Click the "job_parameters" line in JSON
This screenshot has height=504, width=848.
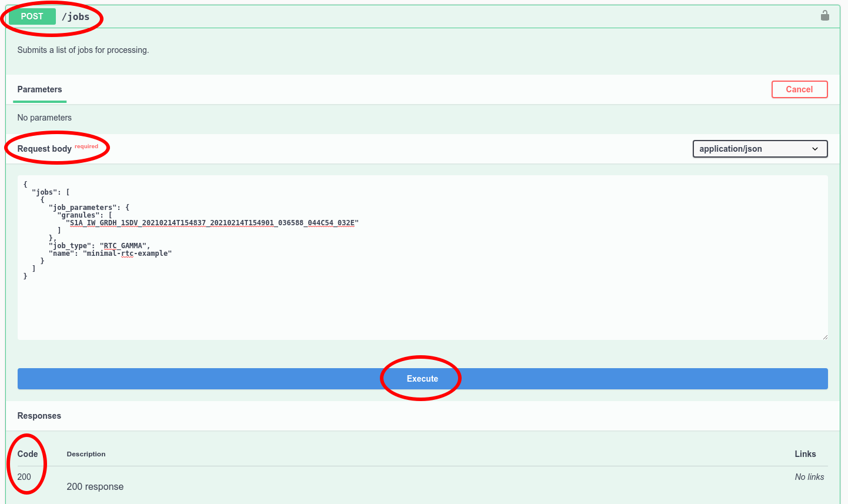pyautogui.click(x=89, y=208)
